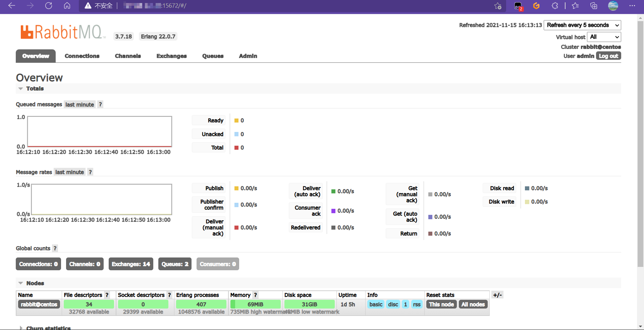Reset stats for This node
This screenshot has height=330, width=644.
441,304
